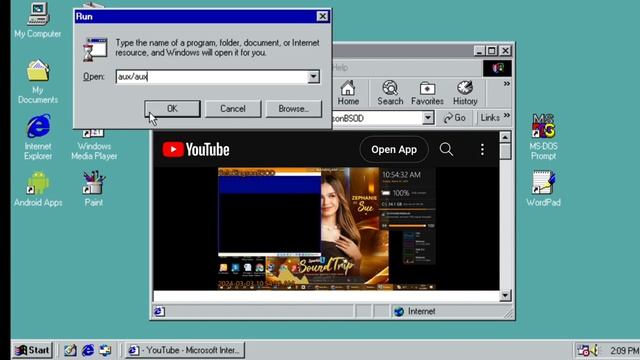The width and height of the screenshot is (640, 360).
Task: Click the vertical scrollbar thumb in Internet Explorer
Action: (x=505, y=151)
